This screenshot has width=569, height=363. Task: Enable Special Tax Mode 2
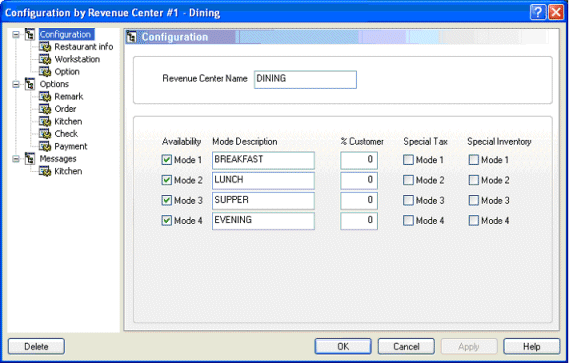(x=408, y=180)
